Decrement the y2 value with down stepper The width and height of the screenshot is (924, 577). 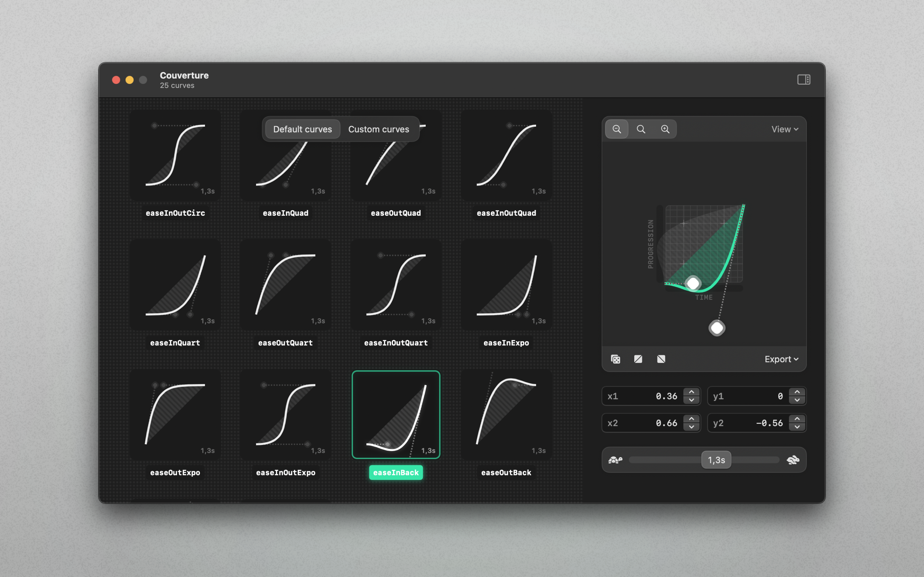[797, 427]
